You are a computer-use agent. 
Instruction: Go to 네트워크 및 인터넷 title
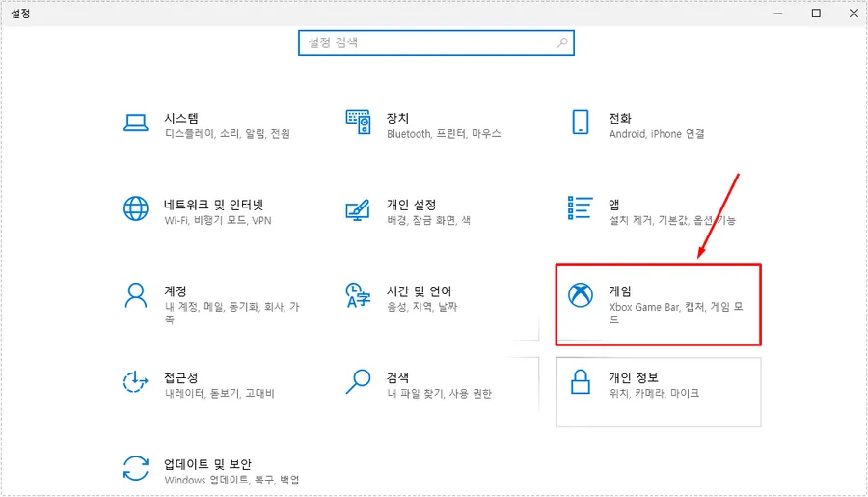tap(214, 205)
